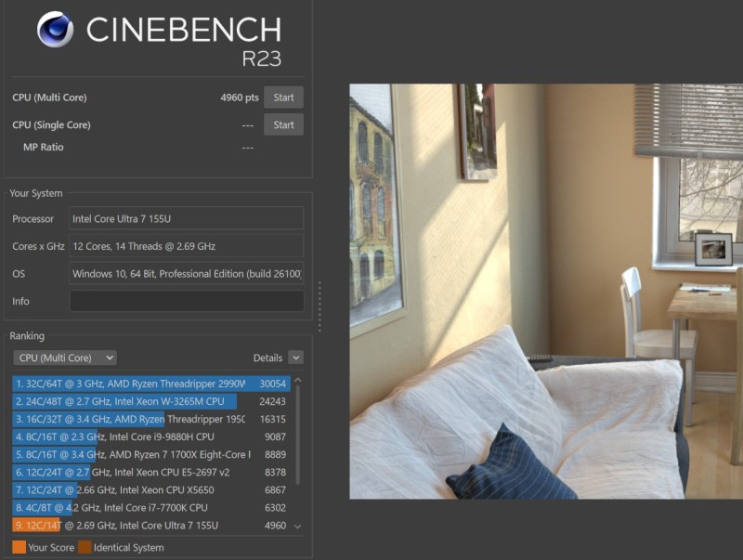The image size is (743, 560).
Task: Click the OS field showing Windows 10
Action: click(x=187, y=273)
